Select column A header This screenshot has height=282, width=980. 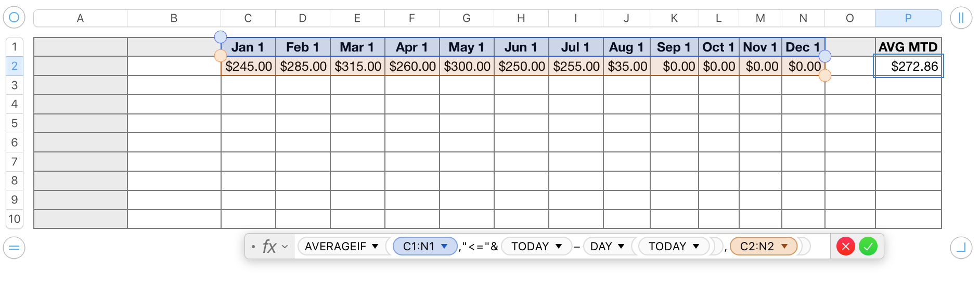coord(80,18)
